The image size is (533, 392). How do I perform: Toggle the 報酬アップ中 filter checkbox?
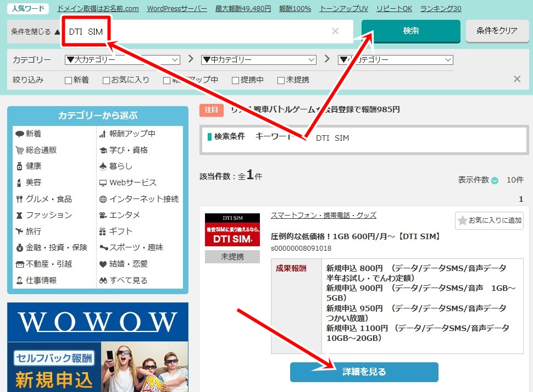pos(166,80)
